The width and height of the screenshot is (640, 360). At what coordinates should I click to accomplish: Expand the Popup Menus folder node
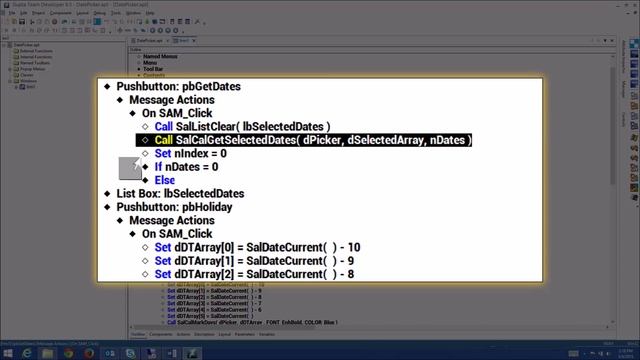[10, 69]
